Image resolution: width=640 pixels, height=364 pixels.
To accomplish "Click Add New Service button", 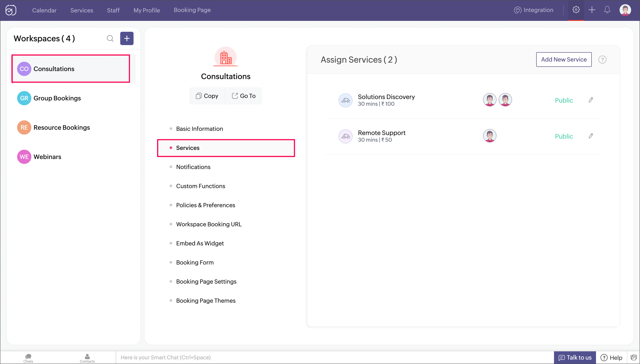I will [x=564, y=60].
